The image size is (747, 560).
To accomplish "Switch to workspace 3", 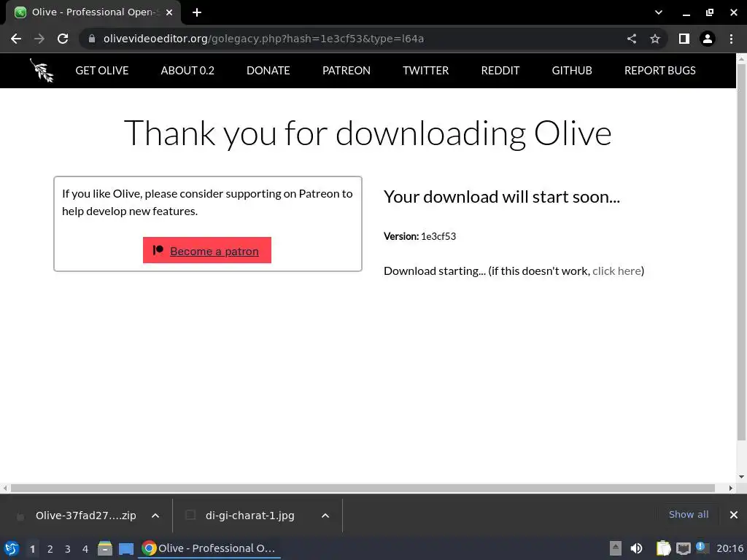I will 68,549.
